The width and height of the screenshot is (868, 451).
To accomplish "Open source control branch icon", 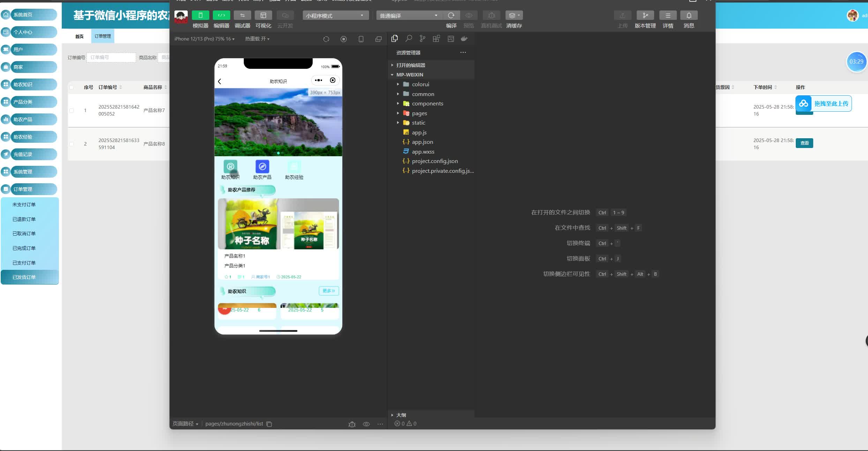I will pyautogui.click(x=422, y=38).
